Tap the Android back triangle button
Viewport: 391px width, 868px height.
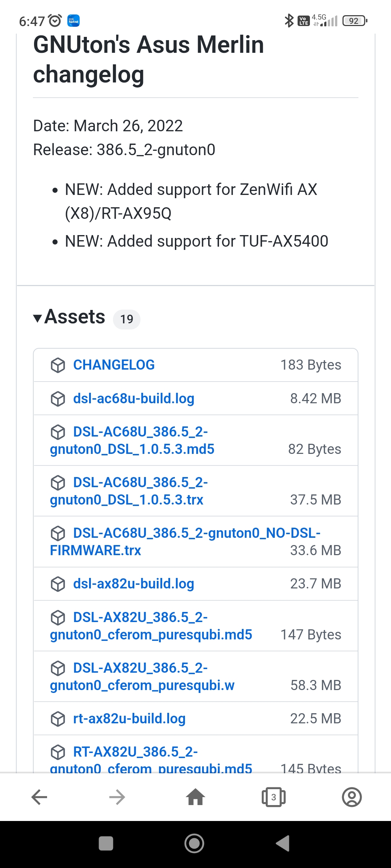pos(283,843)
